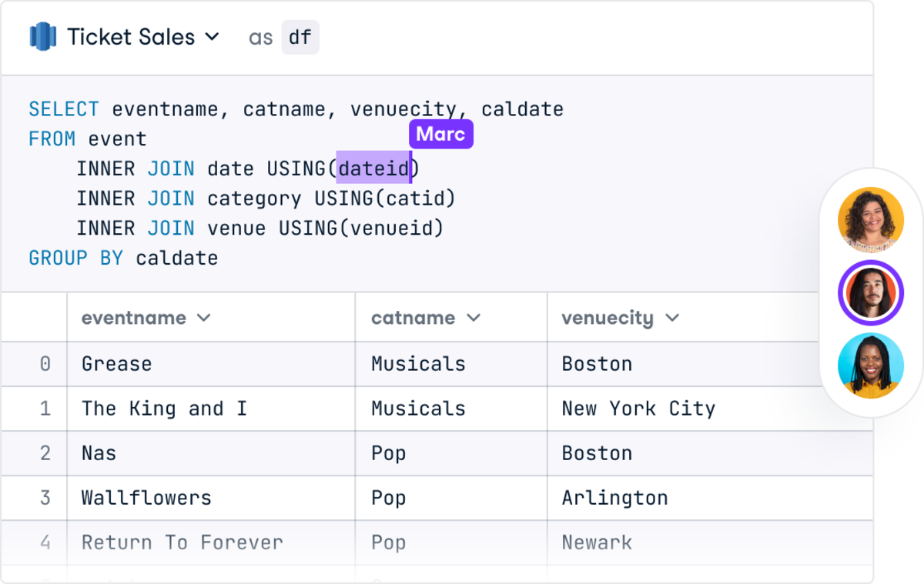The width and height of the screenshot is (924, 584).
Task: Click the SELECT keyword in the query
Action: (64, 109)
